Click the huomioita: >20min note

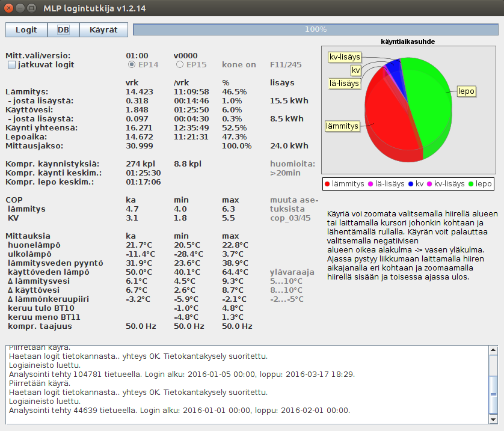[x=292, y=168]
